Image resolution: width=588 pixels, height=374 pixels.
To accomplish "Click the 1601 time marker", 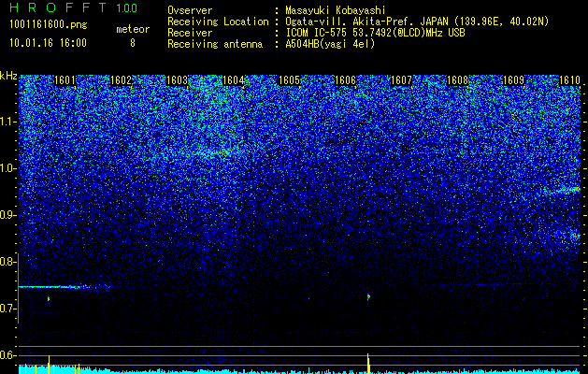I will [x=65, y=80].
